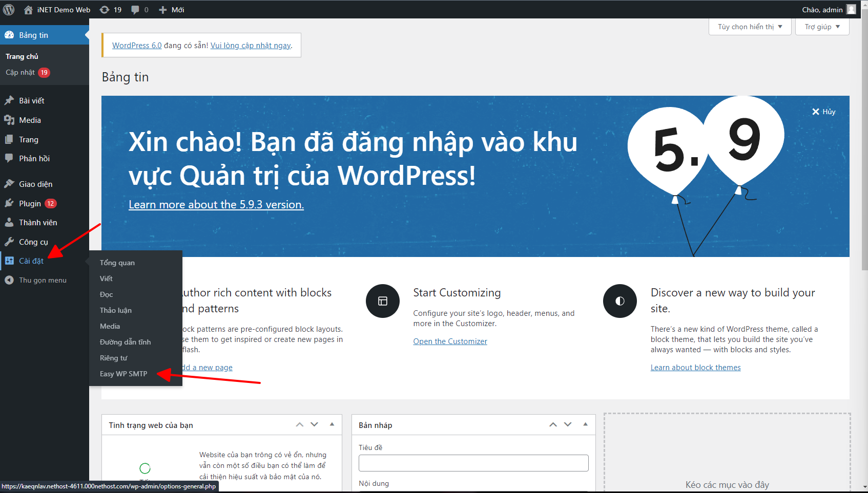The height and width of the screenshot is (493, 868).
Task: Open the iNET Demo Web home icon
Action: pos(28,10)
